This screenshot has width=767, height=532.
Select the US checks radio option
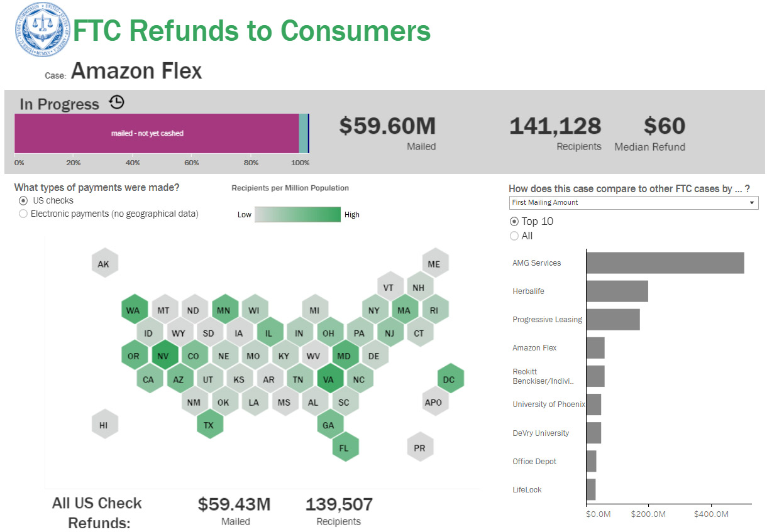(23, 201)
